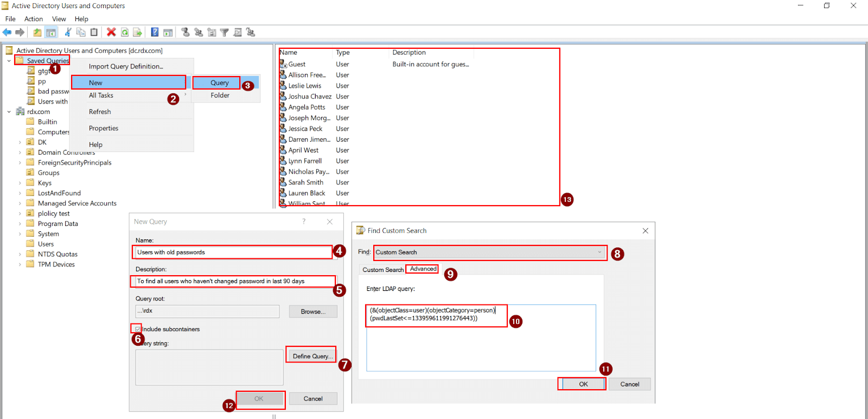This screenshot has width=868, height=419.
Task: Click the Export List icon
Action: click(x=138, y=33)
